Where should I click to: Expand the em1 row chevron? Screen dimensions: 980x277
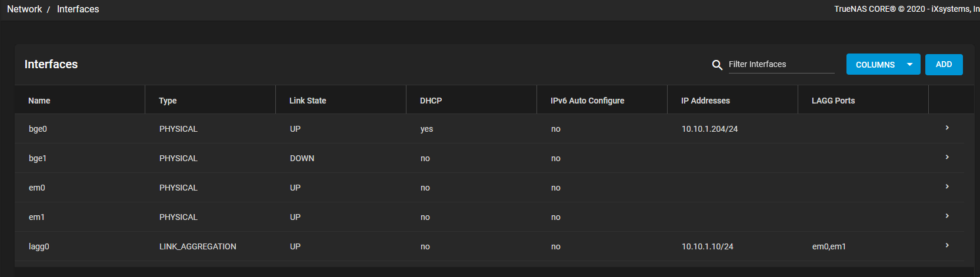[947, 216]
